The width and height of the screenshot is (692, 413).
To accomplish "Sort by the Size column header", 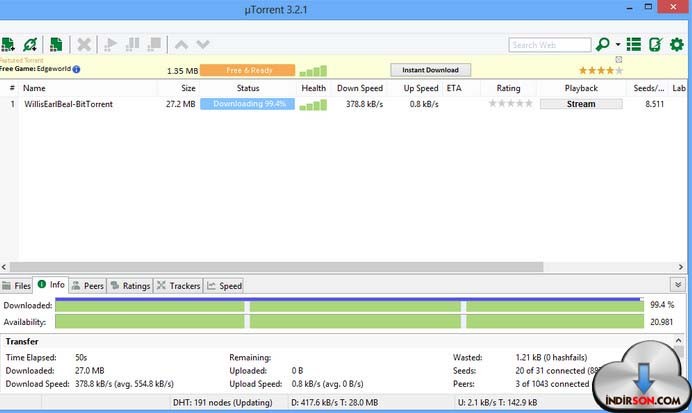I will pos(188,88).
